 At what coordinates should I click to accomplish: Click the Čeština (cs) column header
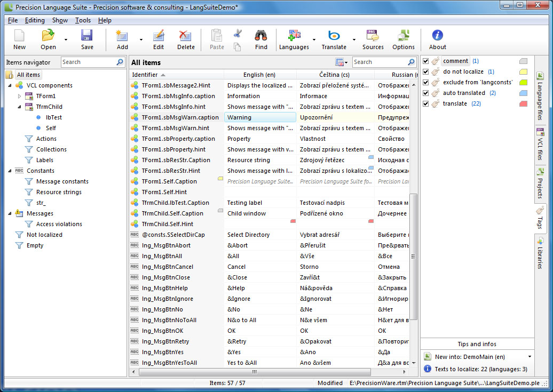(335, 74)
